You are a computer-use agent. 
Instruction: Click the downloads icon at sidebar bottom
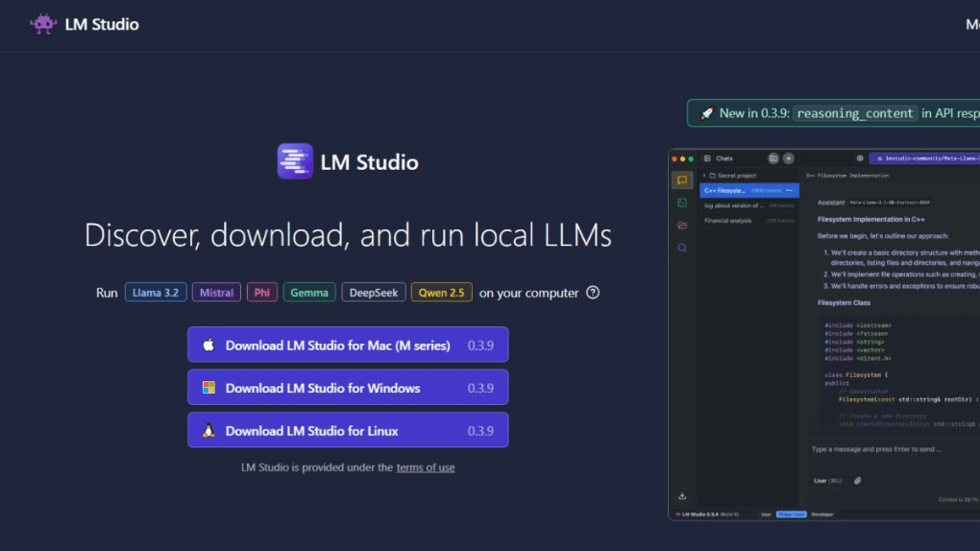point(682,496)
